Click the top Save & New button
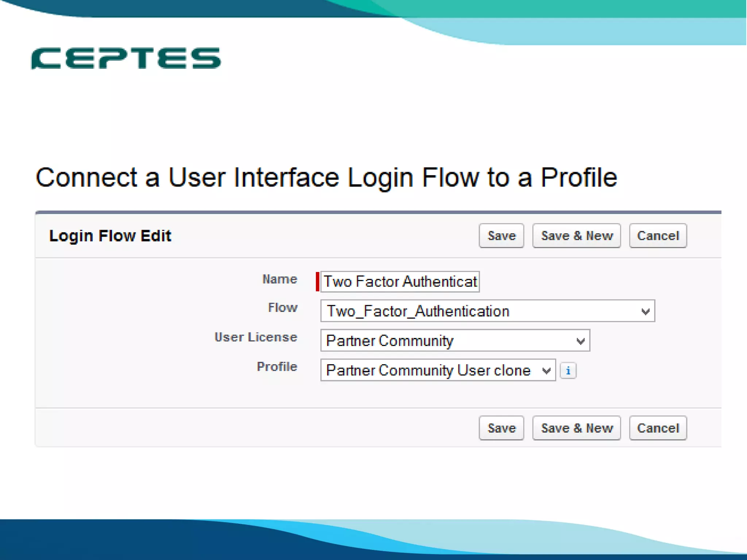The width and height of the screenshot is (747, 560). [x=577, y=236]
